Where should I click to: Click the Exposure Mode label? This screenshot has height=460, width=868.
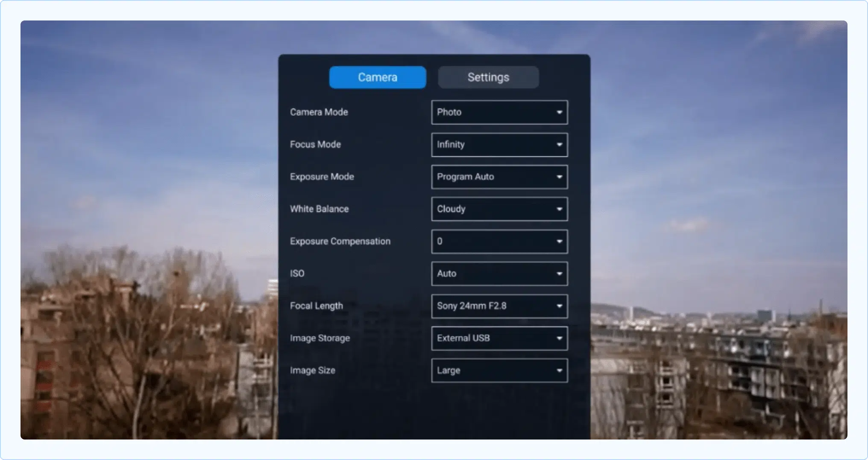coord(322,177)
